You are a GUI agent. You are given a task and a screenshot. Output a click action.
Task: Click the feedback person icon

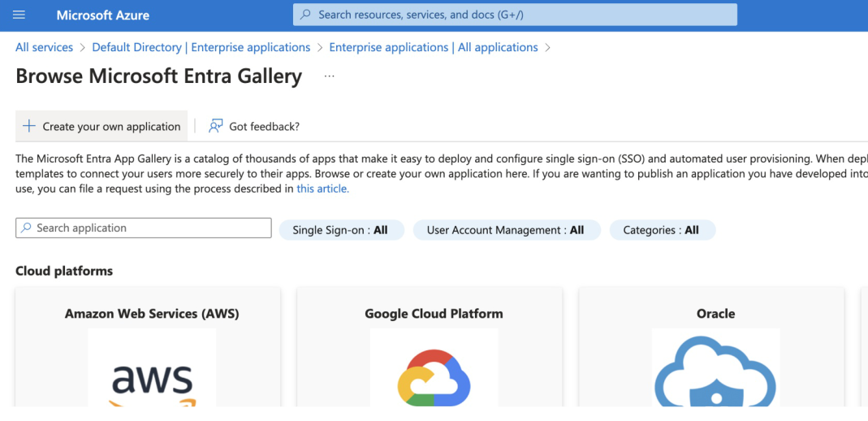pyautogui.click(x=215, y=126)
